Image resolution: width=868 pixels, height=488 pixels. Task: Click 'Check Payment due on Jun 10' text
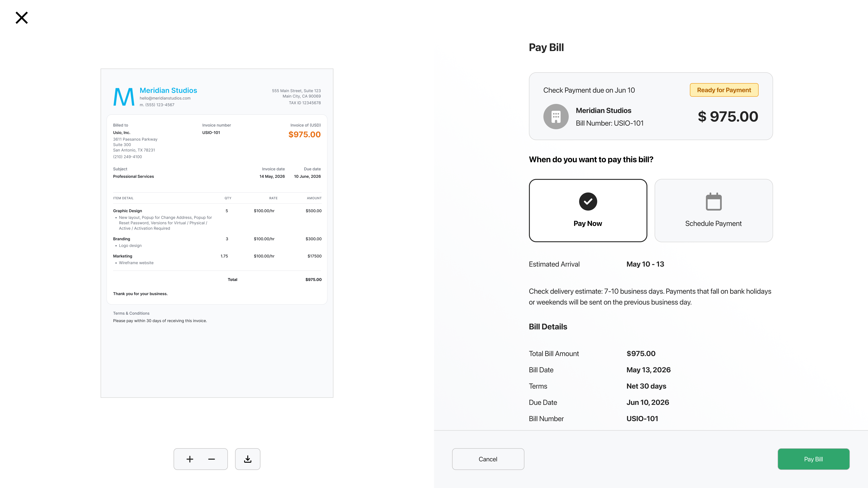[x=589, y=90]
